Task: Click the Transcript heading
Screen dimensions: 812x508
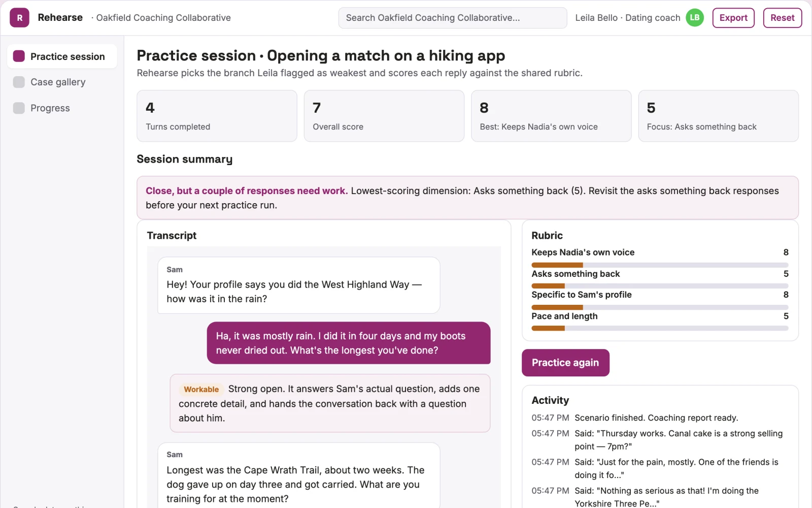Action: [172, 236]
